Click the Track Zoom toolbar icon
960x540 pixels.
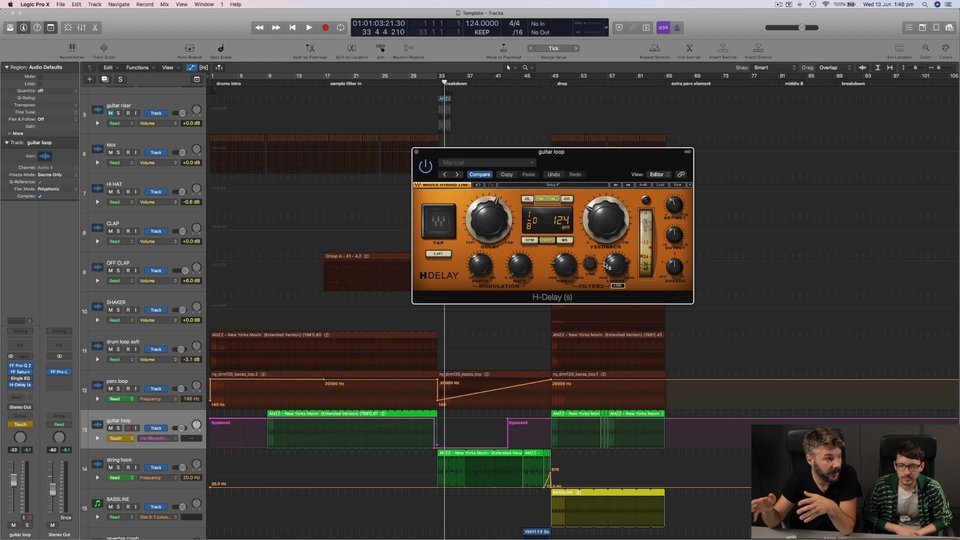click(x=104, y=48)
